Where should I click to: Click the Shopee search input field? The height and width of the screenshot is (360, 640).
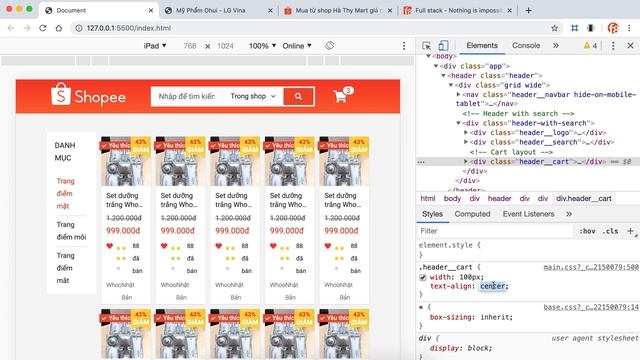[x=187, y=96]
